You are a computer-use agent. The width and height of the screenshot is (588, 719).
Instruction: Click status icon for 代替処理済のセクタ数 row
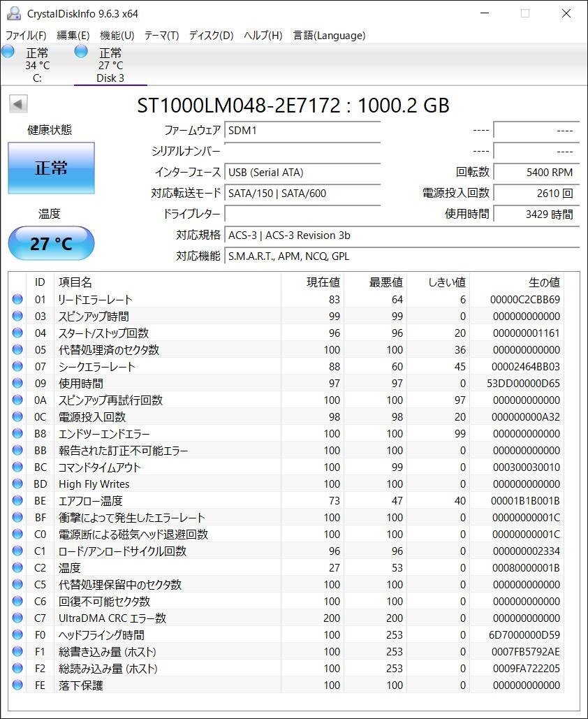[x=17, y=349]
